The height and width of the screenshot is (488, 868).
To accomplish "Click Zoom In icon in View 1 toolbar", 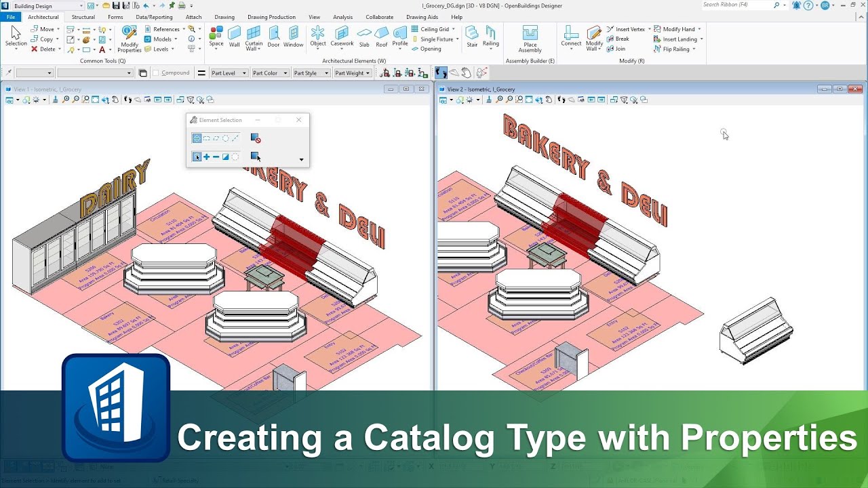I will click(x=66, y=100).
